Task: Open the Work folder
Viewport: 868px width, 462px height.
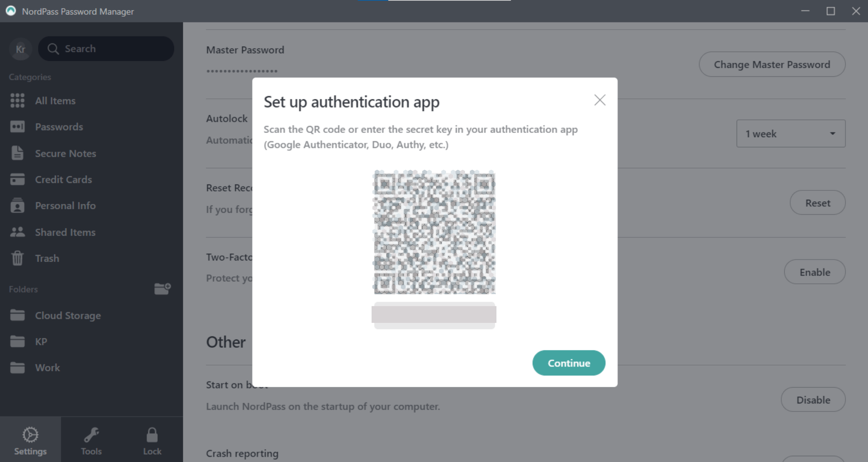Action: point(47,367)
